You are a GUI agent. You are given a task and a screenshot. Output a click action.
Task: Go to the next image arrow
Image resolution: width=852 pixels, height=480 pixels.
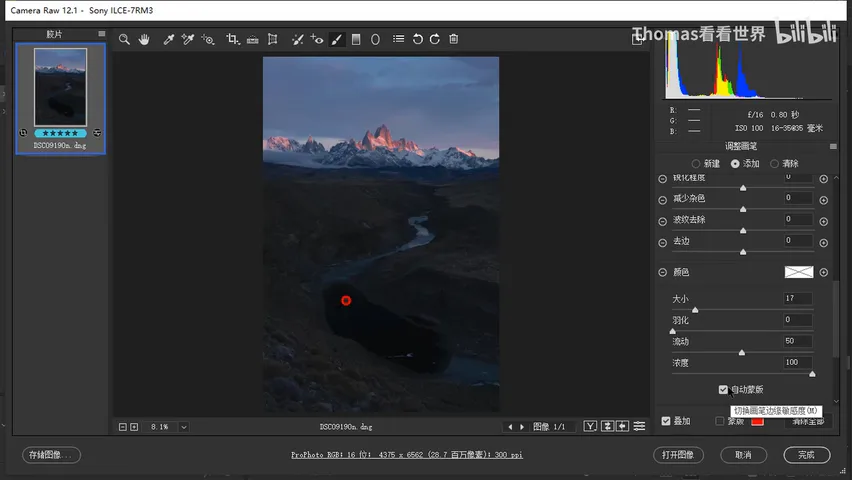pyautogui.click(x=522, y=427)
